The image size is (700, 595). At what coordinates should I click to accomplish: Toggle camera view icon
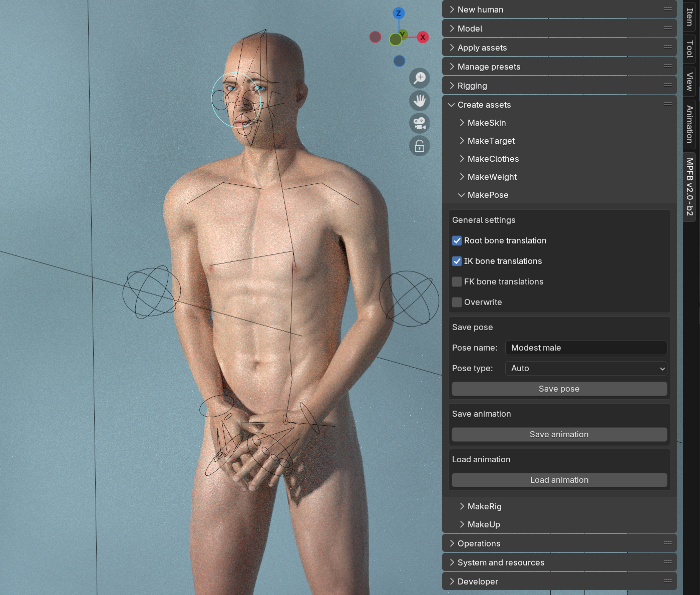pyautogui.click(x=420, y=123)
